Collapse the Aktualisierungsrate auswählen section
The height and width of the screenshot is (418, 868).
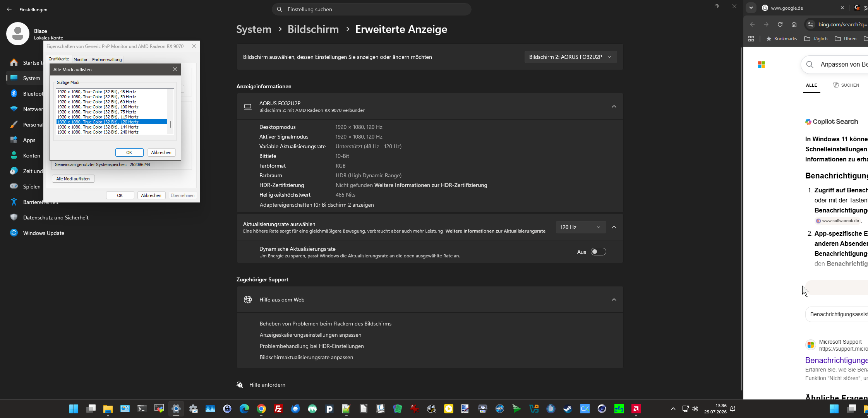click(614, 227)
